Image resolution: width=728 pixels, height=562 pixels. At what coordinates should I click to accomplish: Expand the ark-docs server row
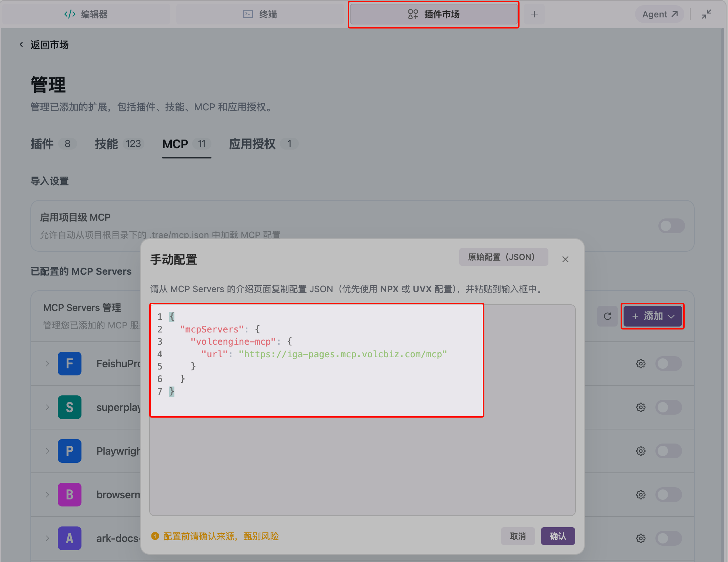point(47,538)
